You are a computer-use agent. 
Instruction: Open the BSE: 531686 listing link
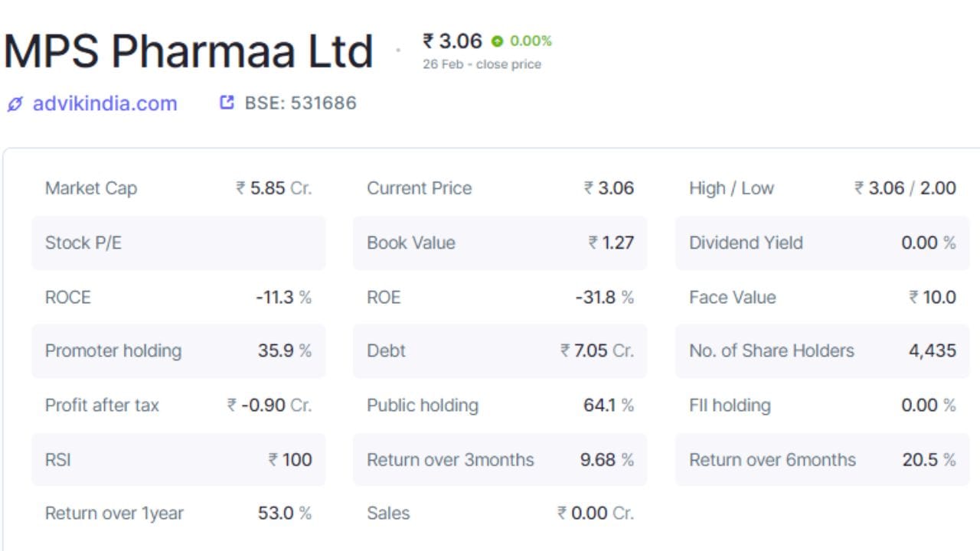pos(300,103)
